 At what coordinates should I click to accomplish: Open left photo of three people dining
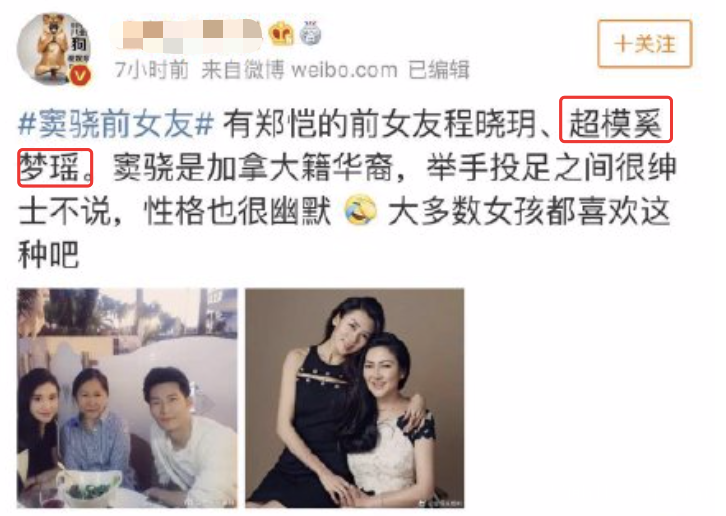[127, 398]
